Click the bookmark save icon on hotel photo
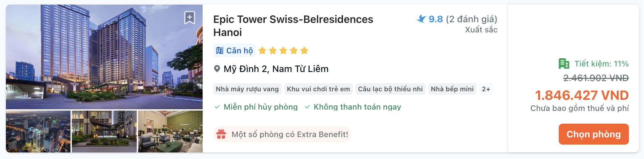This screenshot has height=159, width=644. pyautogui.click(x=190, y=18)
